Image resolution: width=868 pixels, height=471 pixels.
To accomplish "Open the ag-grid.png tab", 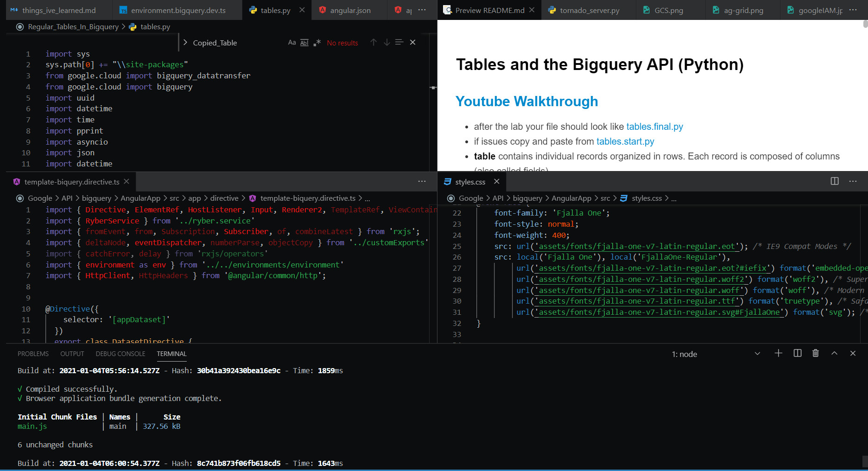I will pyautogui.click(x=743, y=10).
